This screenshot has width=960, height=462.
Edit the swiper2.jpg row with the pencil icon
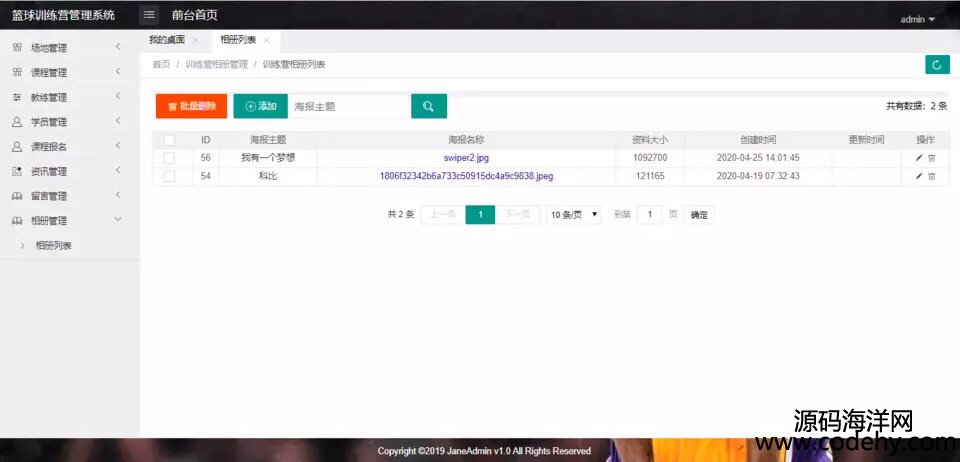click(x=919, y=158)
